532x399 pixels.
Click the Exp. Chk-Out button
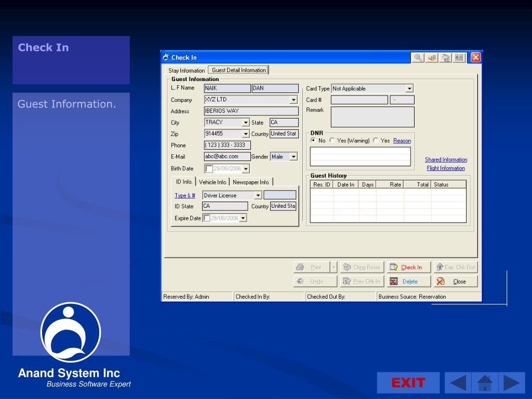(456, 268)
